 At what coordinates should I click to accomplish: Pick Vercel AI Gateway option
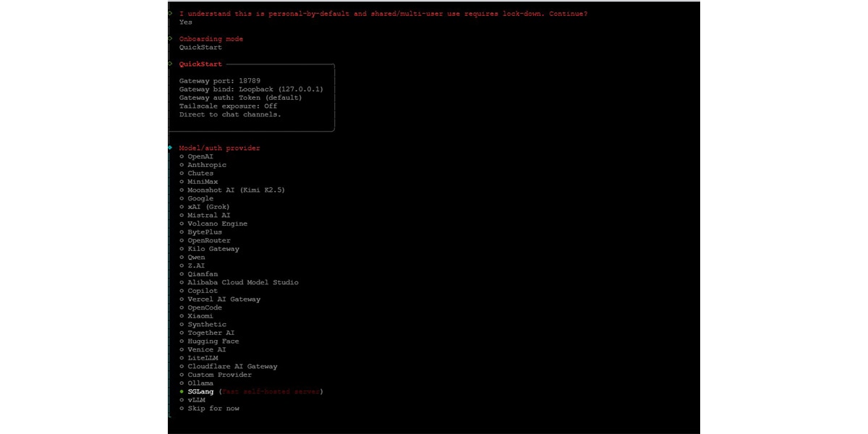224,299
